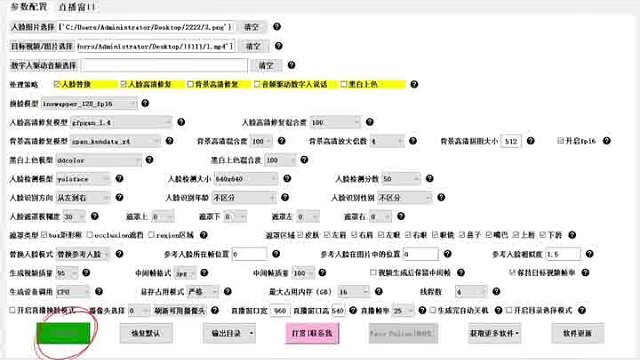
Task: Click help icon for 参考人脸相似度
Action: 589,254
